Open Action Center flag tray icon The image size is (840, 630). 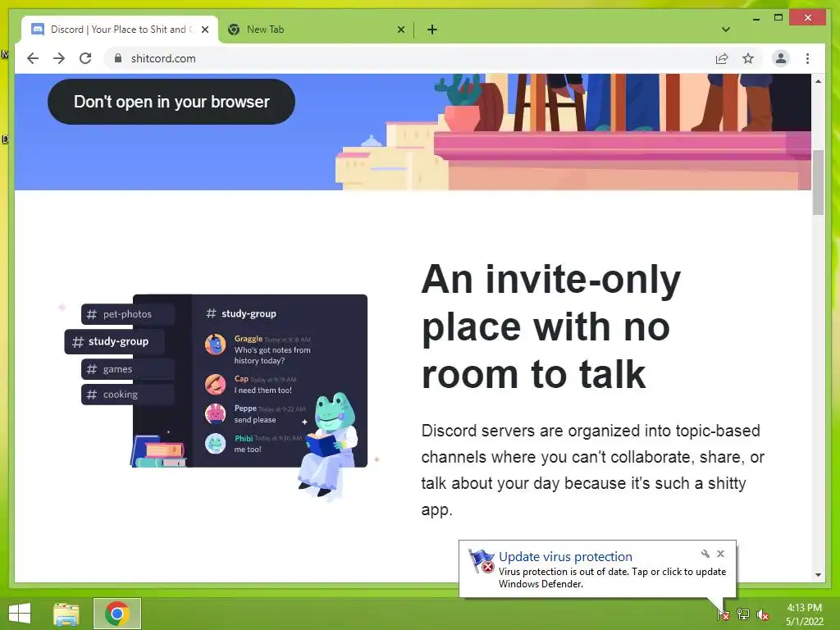pos(724,614)
